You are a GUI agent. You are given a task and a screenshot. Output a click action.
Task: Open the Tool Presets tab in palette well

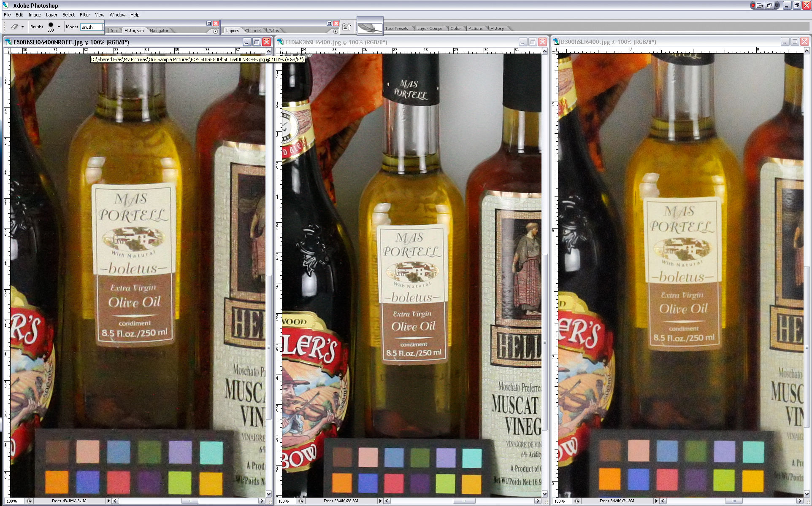[x=396, y=28]
